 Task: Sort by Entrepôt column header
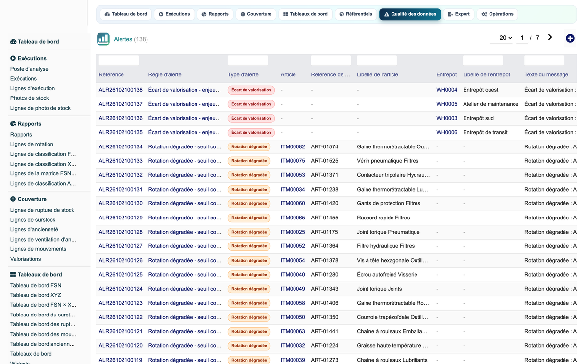446,75
